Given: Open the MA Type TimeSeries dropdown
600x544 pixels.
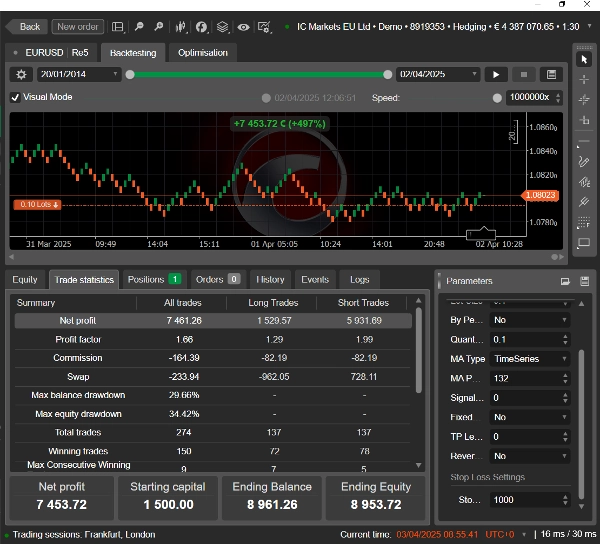Looking at the screenshot, I should pyautogui.click(x=530, y=359).
